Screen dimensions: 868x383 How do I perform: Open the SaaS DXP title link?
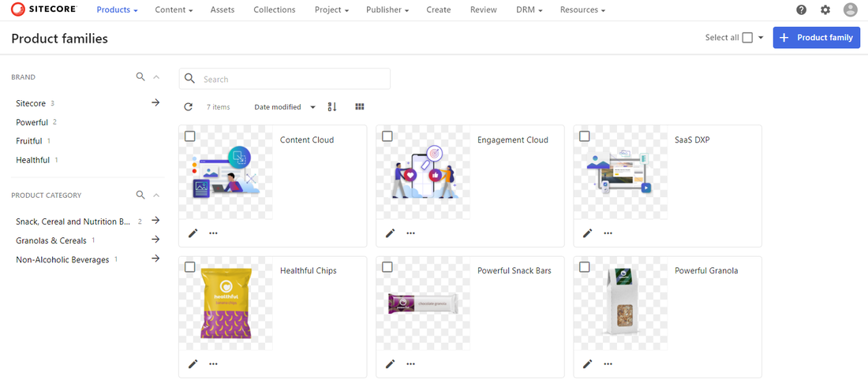692,139
